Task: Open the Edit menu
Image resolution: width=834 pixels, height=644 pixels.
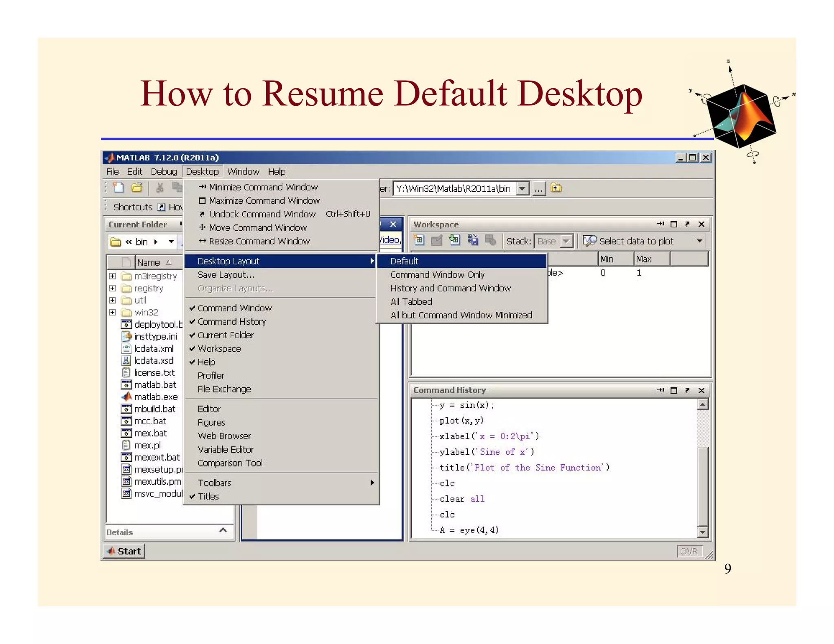Action: point(135,171)
